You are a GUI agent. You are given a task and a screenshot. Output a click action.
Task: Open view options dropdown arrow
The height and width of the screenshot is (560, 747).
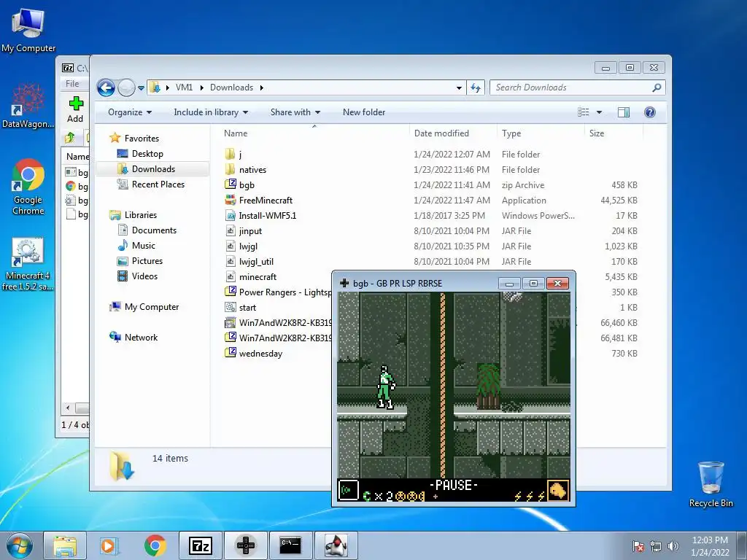tap(600, 112)
